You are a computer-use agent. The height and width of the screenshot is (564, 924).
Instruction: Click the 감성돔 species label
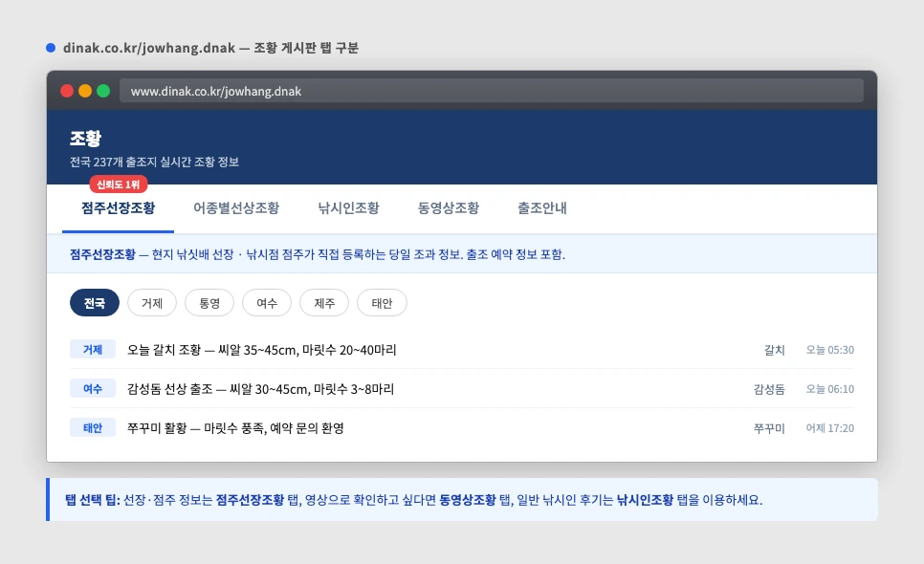coord(769,389)
